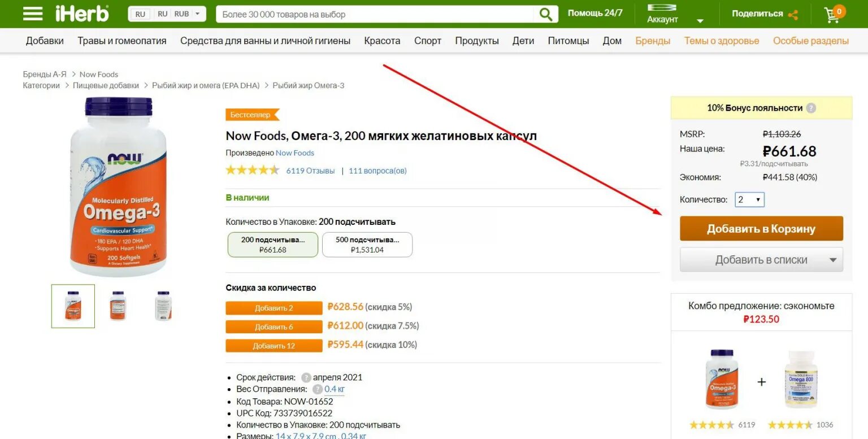Click the question icon by Вес Отправления
The image size is (868, 439).
pos(318,389)
